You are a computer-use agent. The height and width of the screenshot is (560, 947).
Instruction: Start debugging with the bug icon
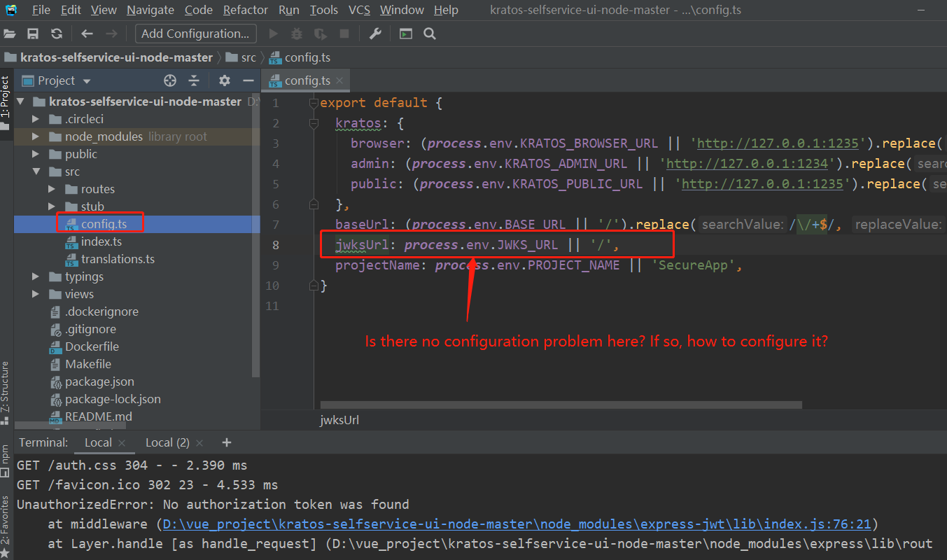coord(296,33)
